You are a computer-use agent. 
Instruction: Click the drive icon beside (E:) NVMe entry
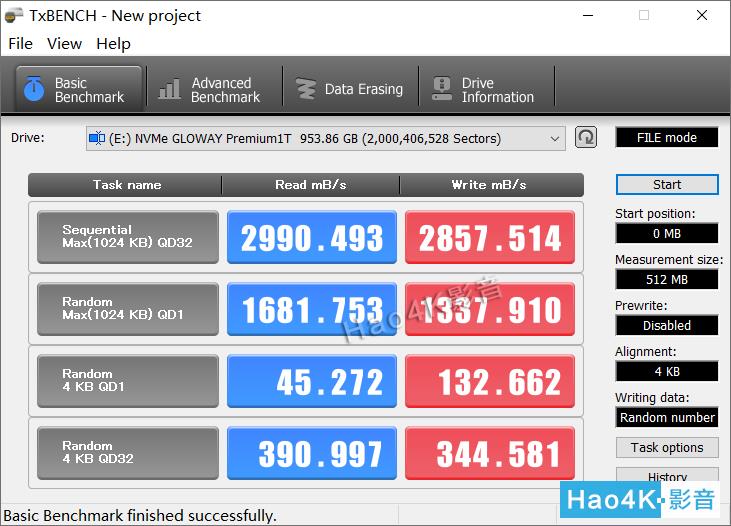97,138
